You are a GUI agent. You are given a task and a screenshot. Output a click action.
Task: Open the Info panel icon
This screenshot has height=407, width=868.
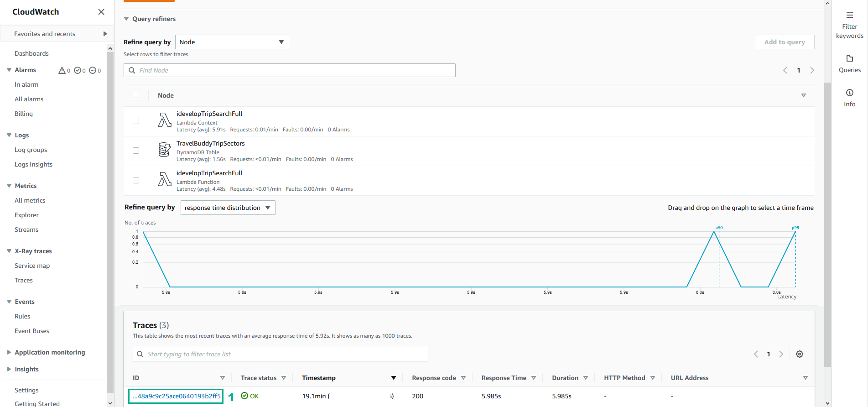[x=849, y=93]
